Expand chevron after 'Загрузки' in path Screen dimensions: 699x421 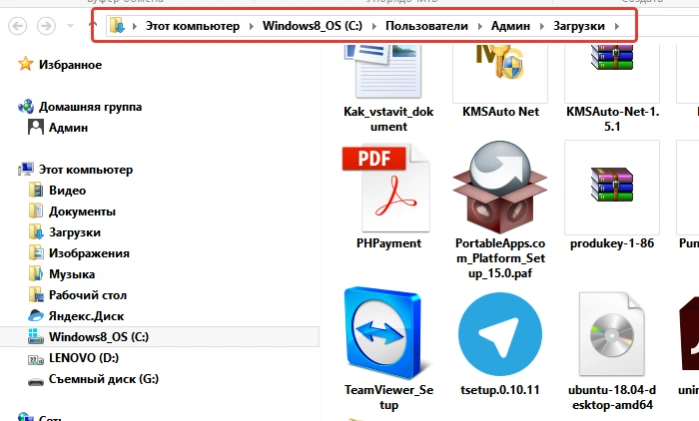(x=617, y=26)
